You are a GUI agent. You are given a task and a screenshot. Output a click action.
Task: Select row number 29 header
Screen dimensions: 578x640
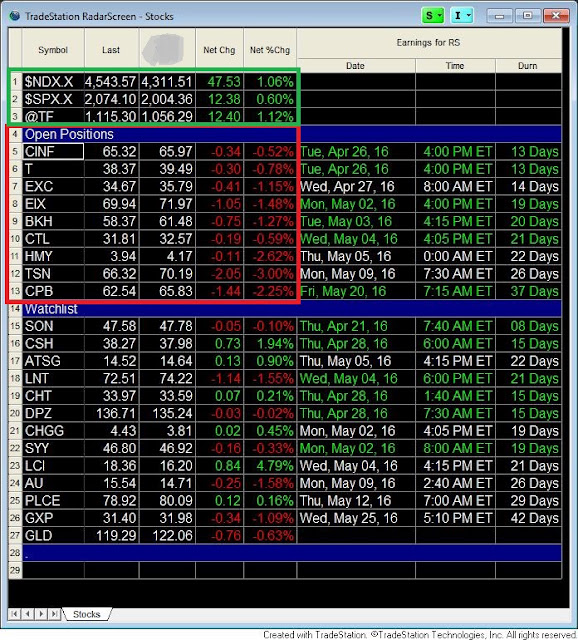[x=15, y=570]
